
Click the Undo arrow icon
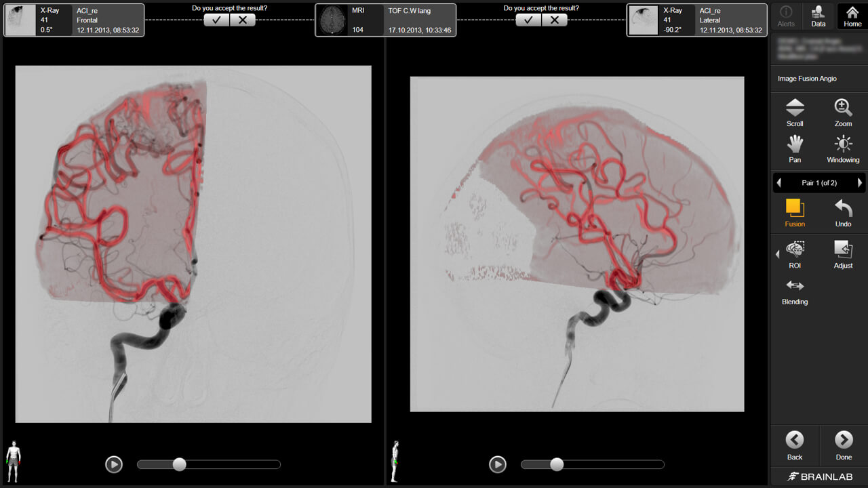[x=843, y=212]
